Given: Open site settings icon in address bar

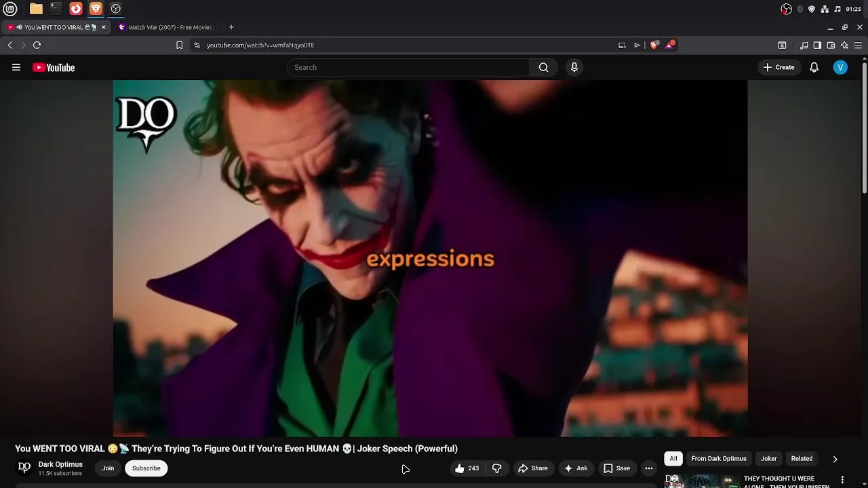Looking at the screenshot, I should point(197,45).
